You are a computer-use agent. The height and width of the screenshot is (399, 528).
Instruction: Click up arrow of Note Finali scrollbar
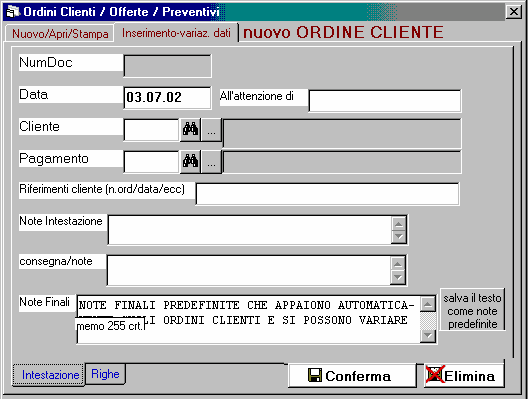point(428,304)
